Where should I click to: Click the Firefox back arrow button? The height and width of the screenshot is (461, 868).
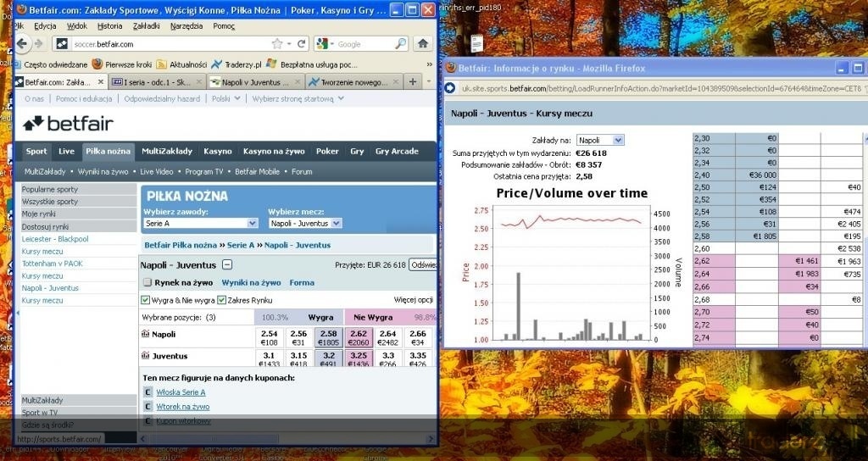pyautogui.click(x=22, y=44)
